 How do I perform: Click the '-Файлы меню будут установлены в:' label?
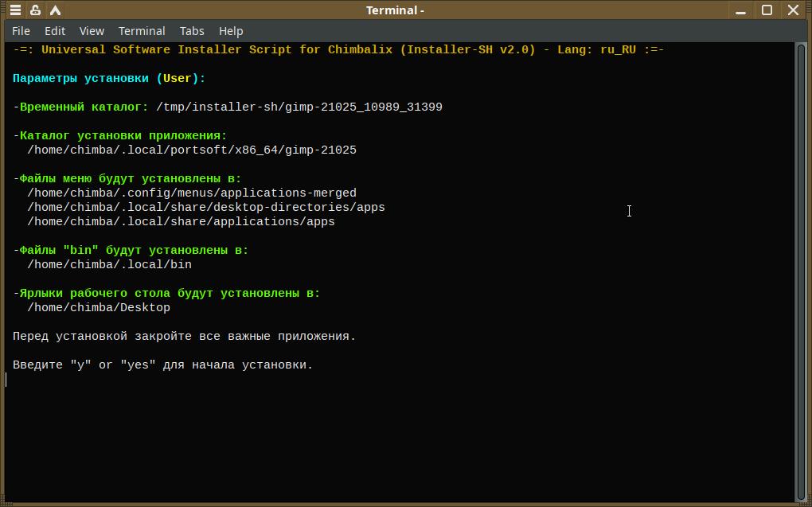tap(127, 179)
